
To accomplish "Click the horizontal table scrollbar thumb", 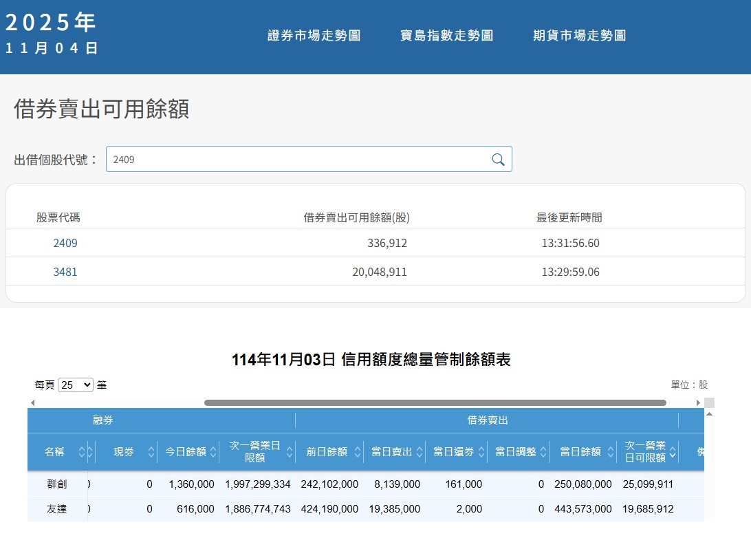I will click(435, 402).
